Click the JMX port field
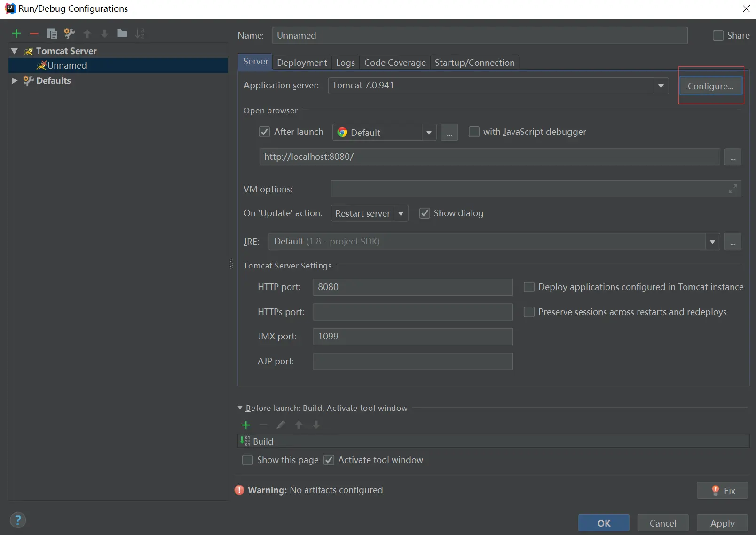Image resolution: width=756 pixels, height=535 pixels. point(413,337)
